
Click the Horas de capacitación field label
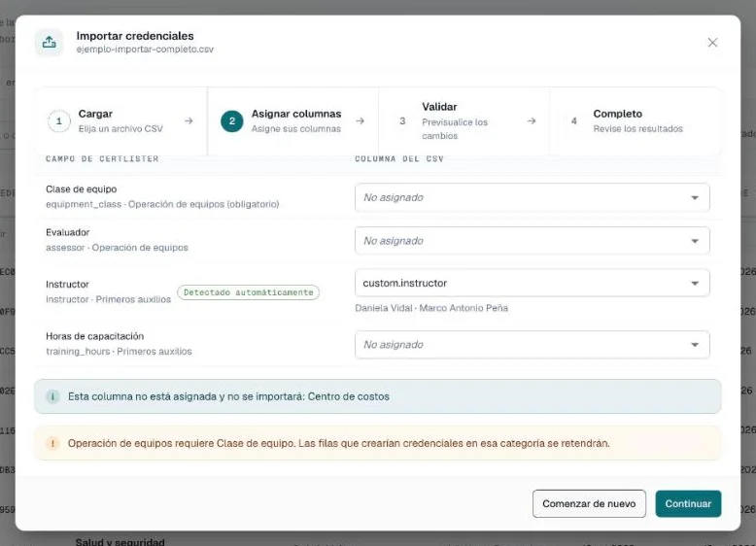[x=94, y=336]
